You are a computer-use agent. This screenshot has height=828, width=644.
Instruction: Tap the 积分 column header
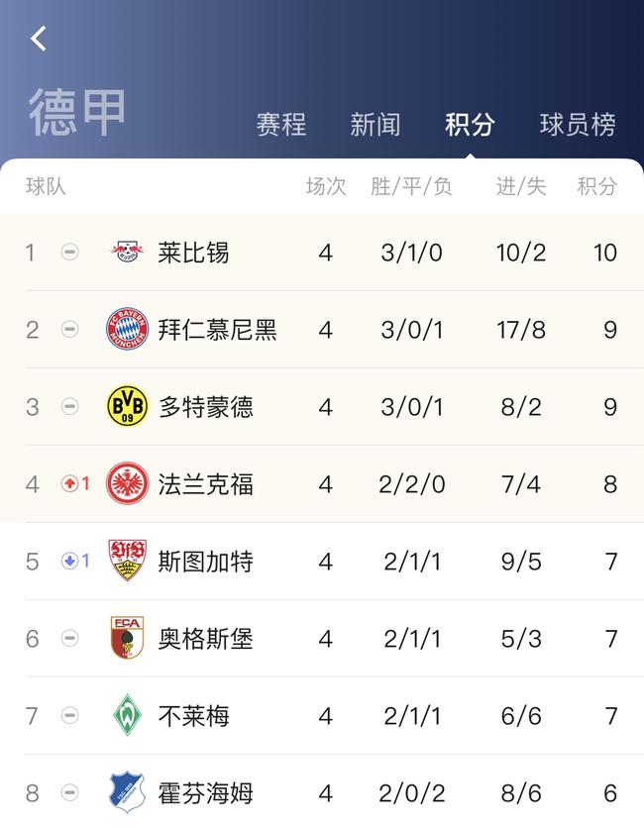pyautogui.click(x=597, y=186)
